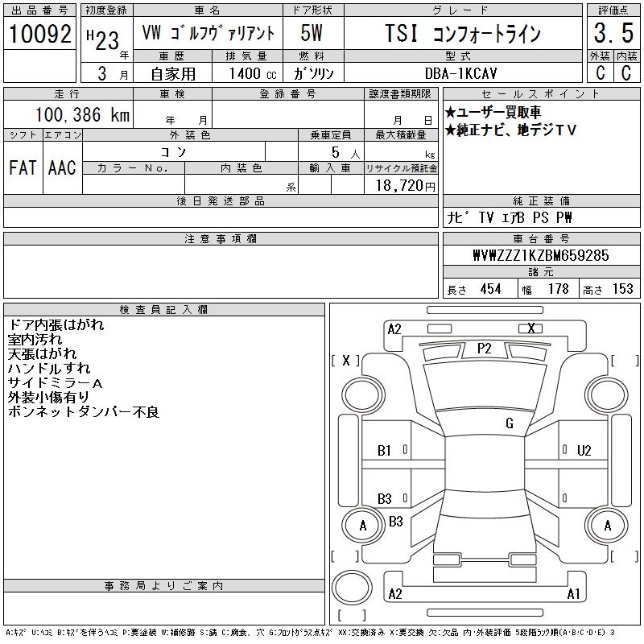Image resolution: width=644 pixels, height=644 pixels.
Task: Select the 3.5 evaluation score
Action: (613, 33)
